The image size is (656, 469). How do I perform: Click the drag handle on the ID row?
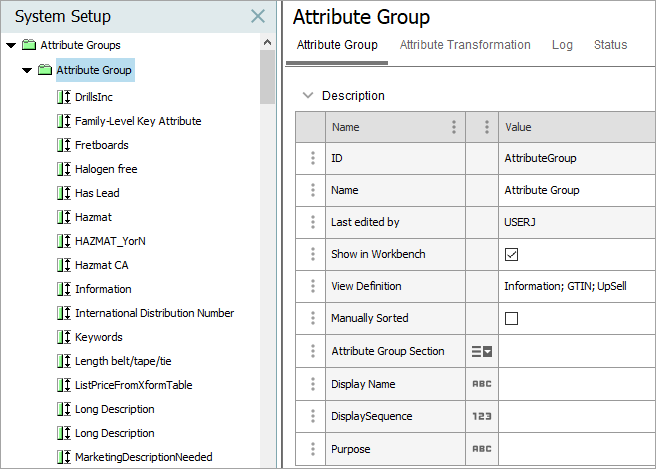coord(312,158)
